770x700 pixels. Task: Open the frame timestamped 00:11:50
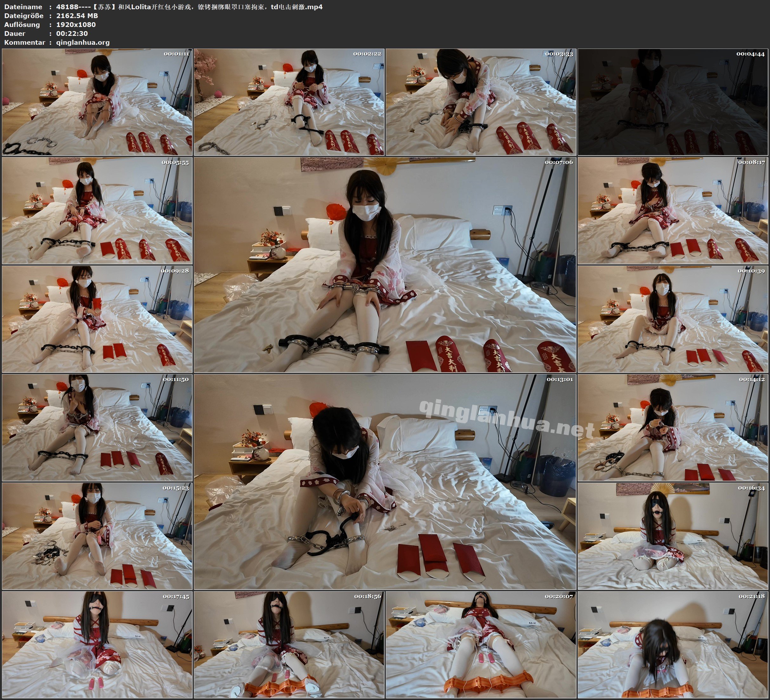click(x=97, y=427)
